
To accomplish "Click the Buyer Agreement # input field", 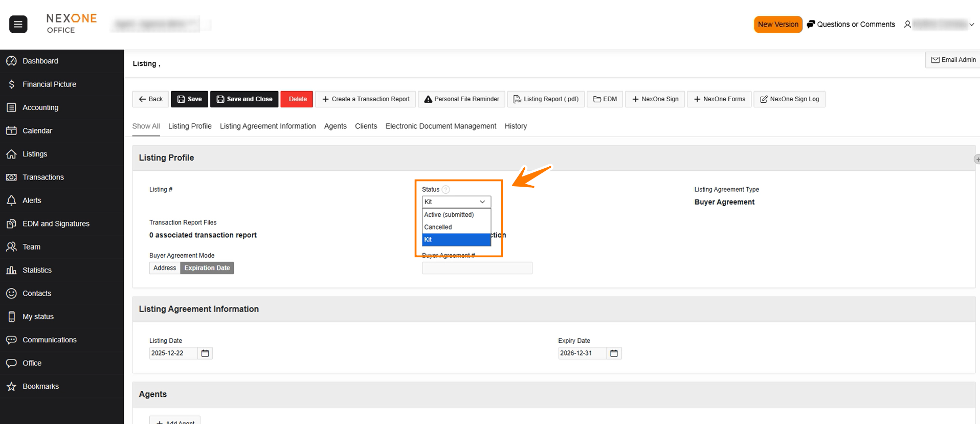I will pyautogui.click(x=477, y=268).
